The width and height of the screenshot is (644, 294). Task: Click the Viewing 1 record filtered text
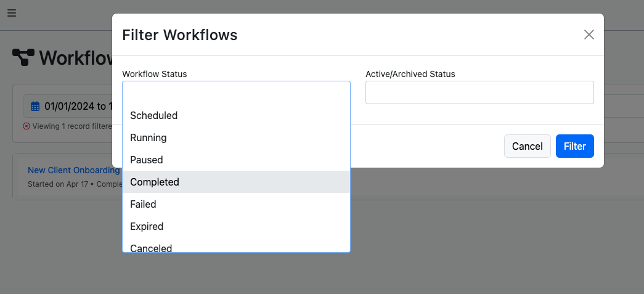click(72, 126)
